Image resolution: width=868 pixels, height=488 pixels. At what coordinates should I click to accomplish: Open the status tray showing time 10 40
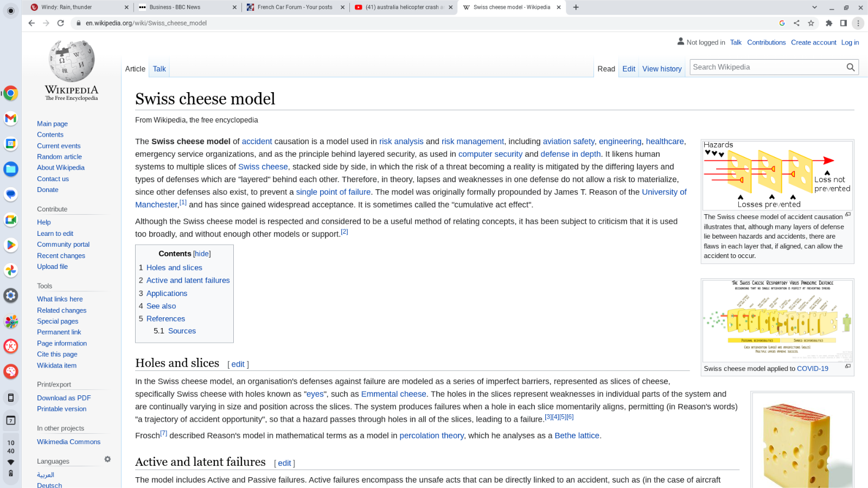[11, 459]
